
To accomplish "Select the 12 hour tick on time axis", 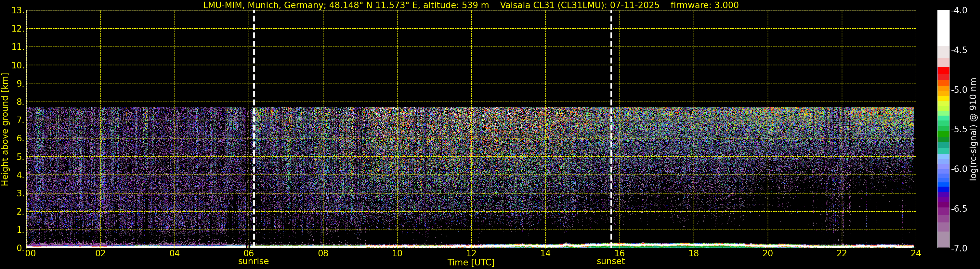I will click(471, 253).
